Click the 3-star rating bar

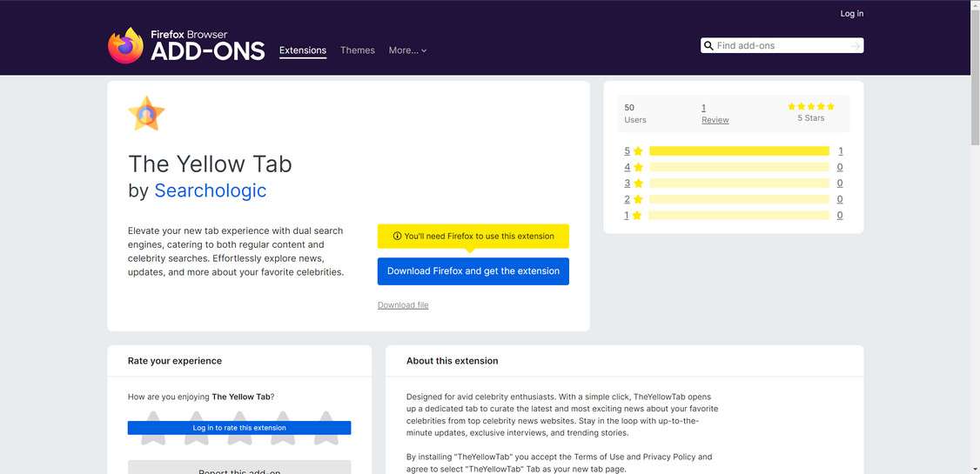[x=739, y=183]
